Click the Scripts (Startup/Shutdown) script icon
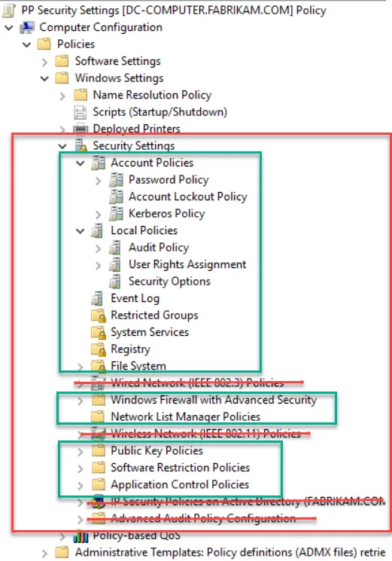 (x=81, y=112)
